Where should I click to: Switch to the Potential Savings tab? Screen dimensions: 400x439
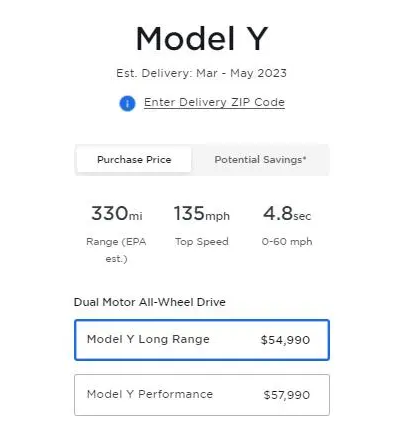tap(260, 160)
